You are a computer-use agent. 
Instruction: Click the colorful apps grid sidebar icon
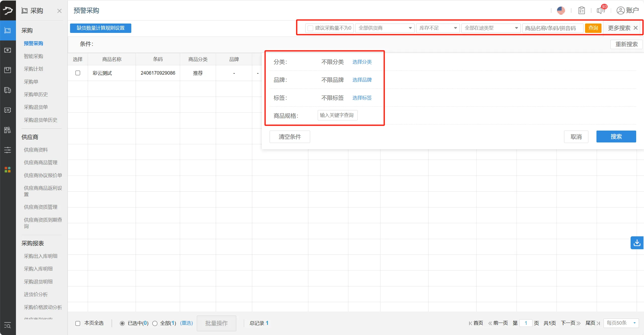point(8,170)
